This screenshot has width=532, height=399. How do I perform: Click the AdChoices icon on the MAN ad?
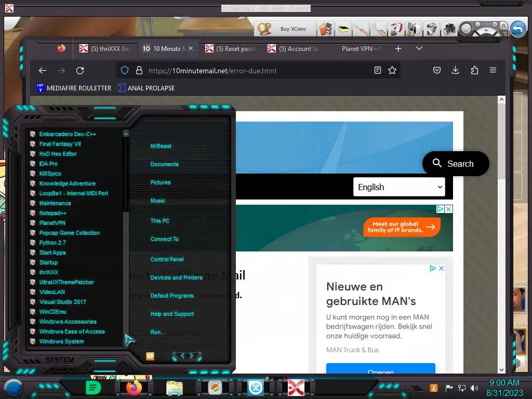pyautogui.click(x=433, y=269)
